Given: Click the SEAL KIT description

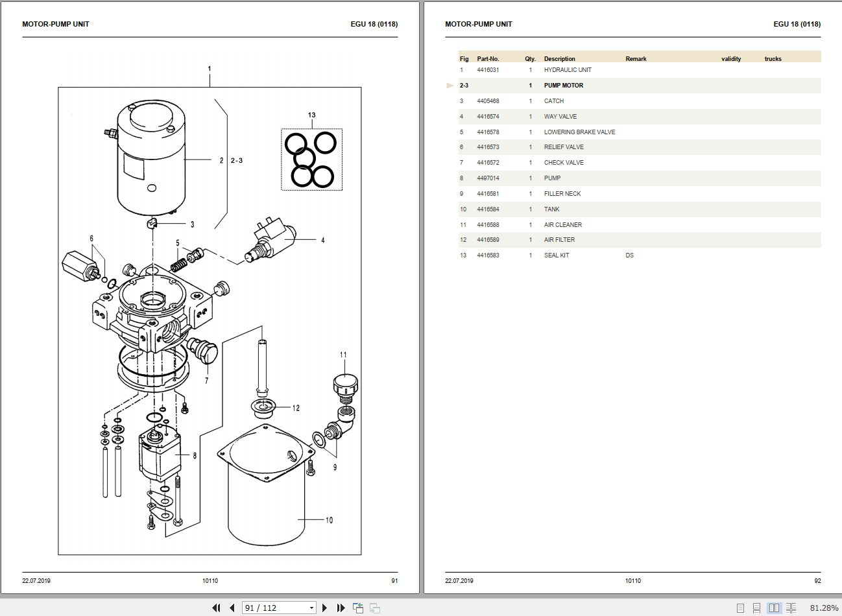Looking at the screenshot, I should click(557, 255).
